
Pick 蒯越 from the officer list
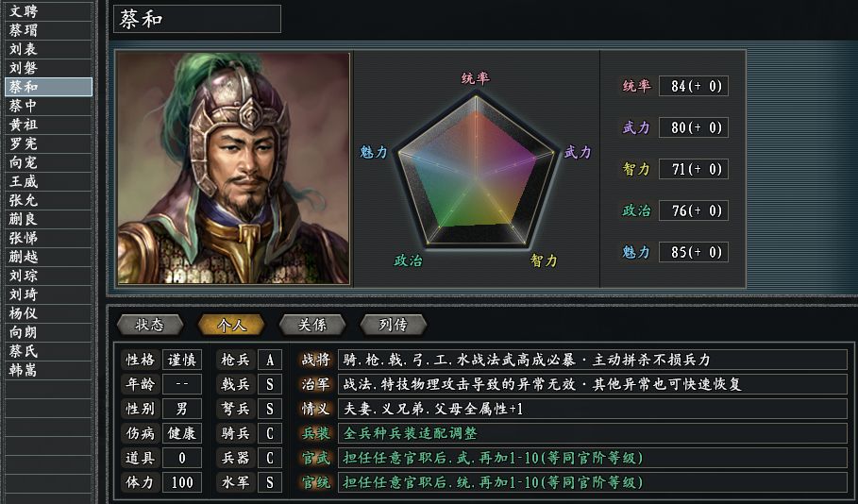pyautogui.click(x=24, y=257)
